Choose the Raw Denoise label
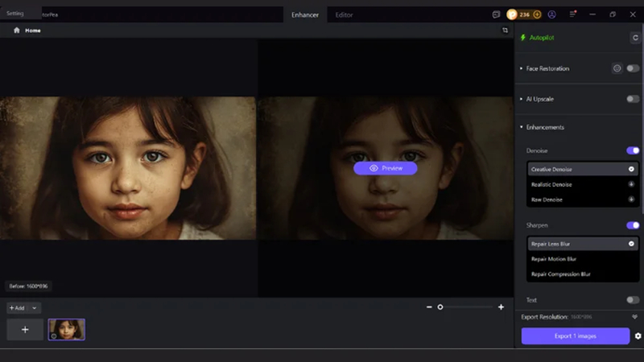Screen dimensions: 644x362 tap(547, 200)
